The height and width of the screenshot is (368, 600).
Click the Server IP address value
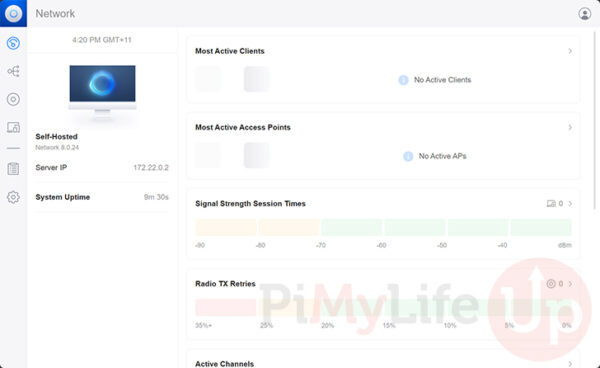(x=151, y=168)
